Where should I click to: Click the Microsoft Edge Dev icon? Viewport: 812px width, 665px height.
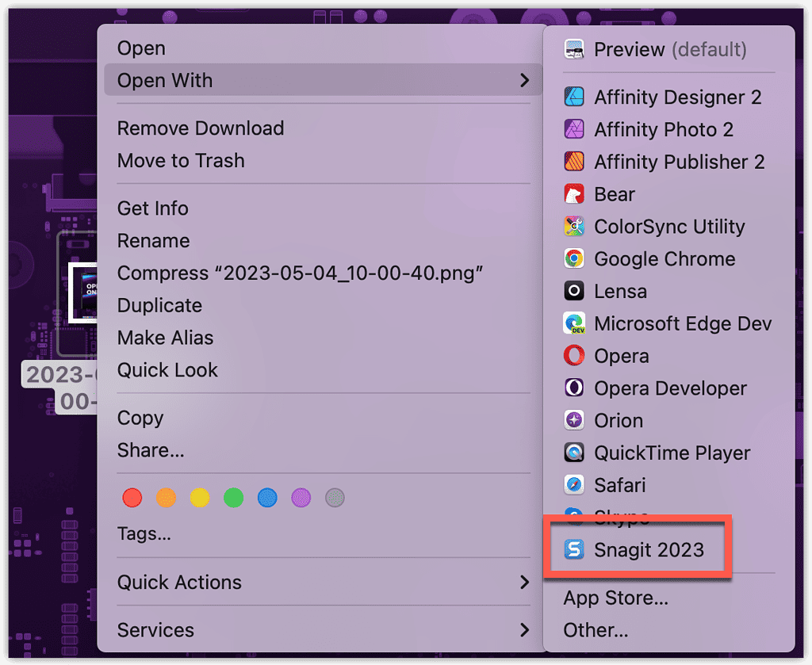(574, 323)
